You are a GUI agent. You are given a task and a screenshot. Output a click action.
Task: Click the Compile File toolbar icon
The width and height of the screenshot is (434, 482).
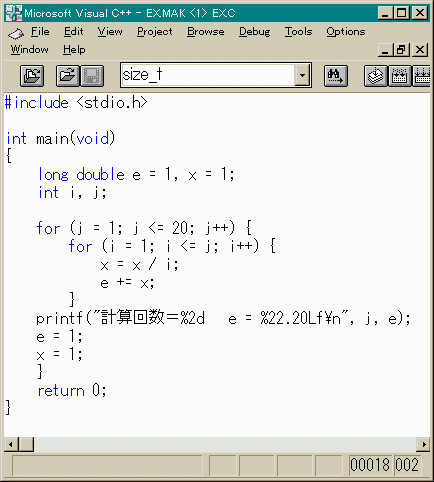click(x=376, y=76)
